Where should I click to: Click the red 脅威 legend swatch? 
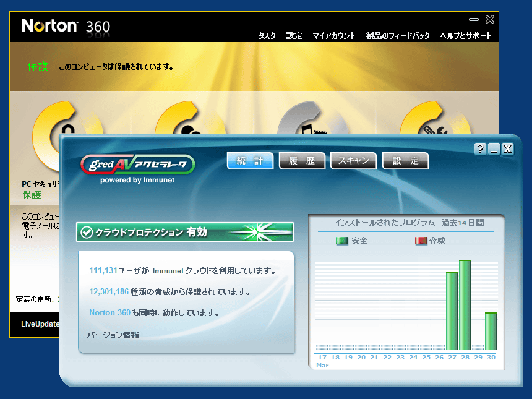tap(421, 241)
